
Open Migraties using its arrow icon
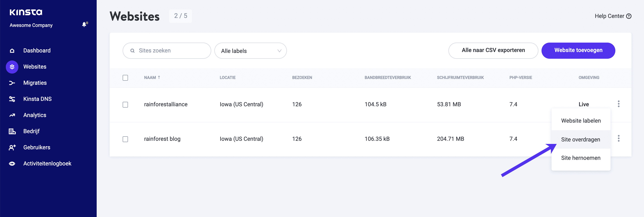[12, 83]
